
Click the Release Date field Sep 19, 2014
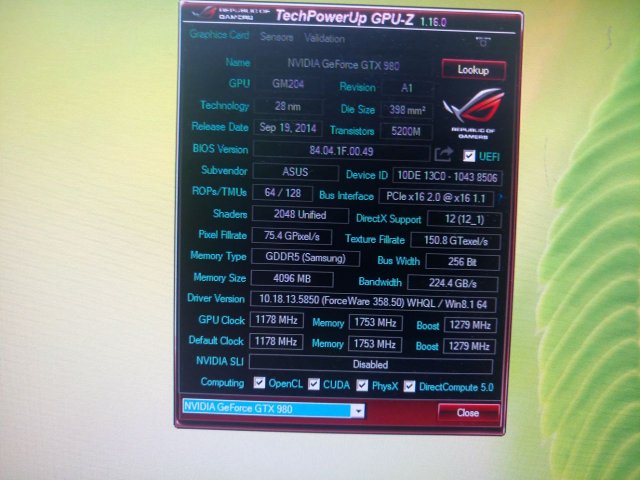(288, 128)
